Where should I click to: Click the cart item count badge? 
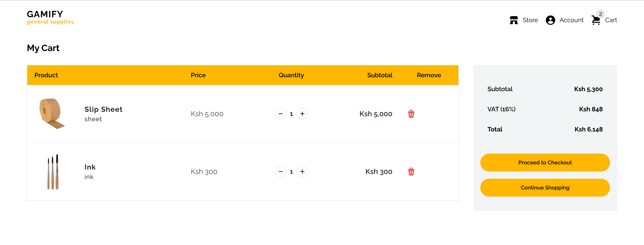pyautogui.click(x=600, y=14)
